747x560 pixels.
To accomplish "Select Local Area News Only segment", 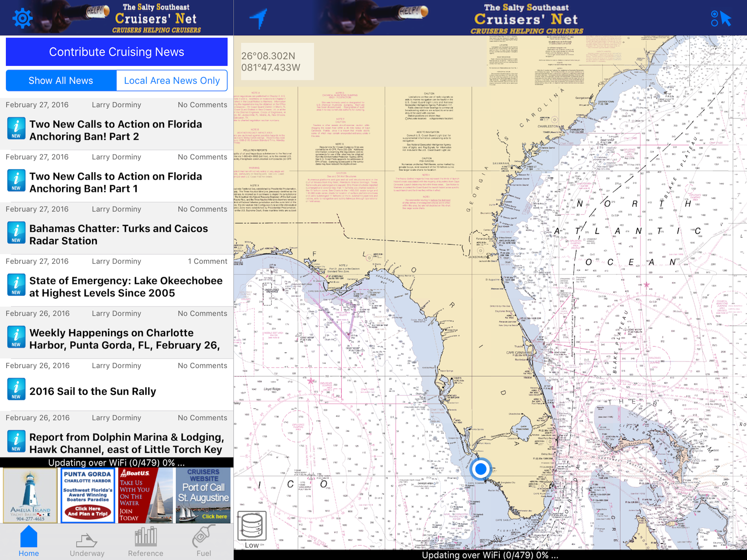I will [172, 81].
